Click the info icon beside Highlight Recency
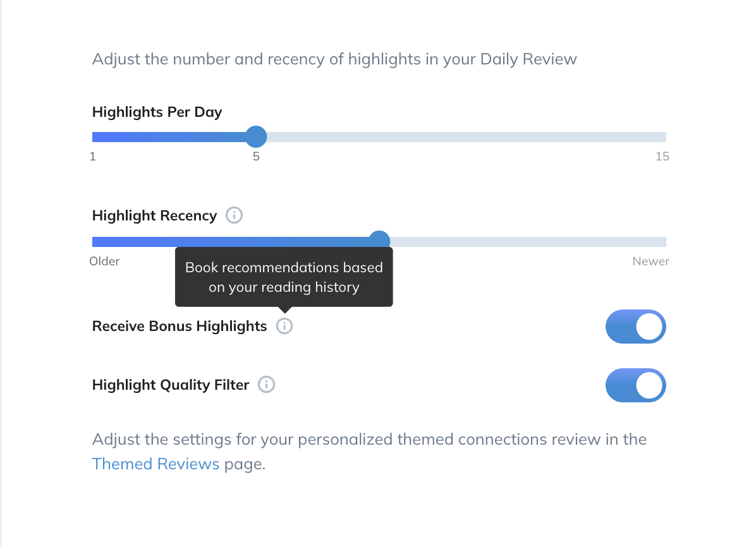Viewport: 756px width, 547px height. pos(234,215)
